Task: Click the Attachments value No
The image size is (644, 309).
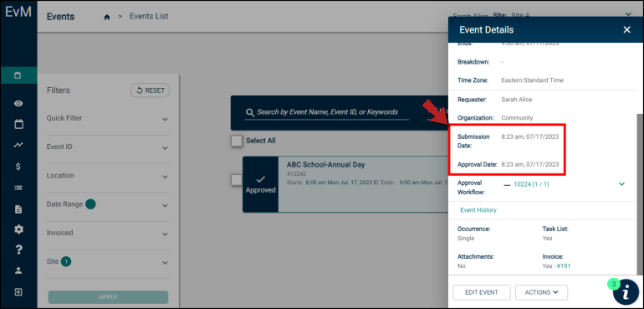Action: (x=461, y=266)
